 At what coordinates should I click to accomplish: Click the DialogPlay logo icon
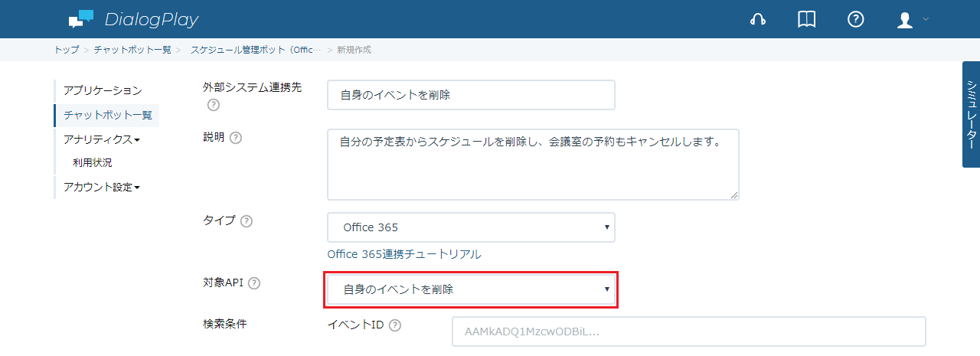80,19
